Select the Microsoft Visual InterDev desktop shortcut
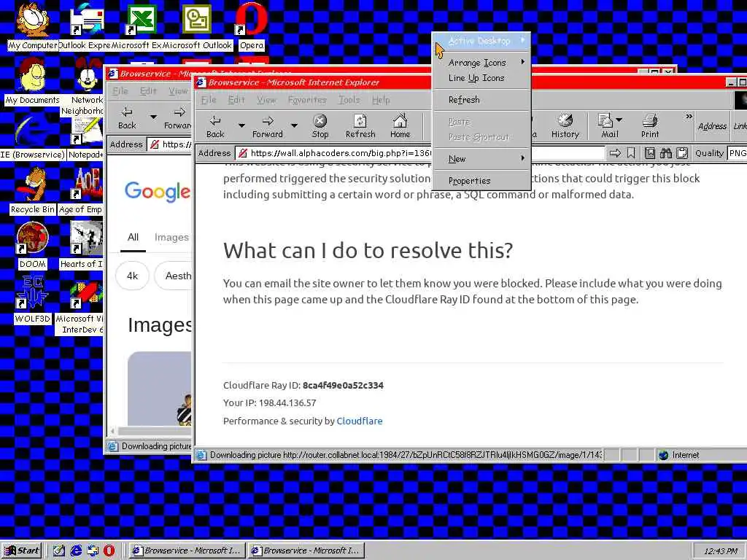Viewport: 747px width, 560px height. [x=80, y=306]
